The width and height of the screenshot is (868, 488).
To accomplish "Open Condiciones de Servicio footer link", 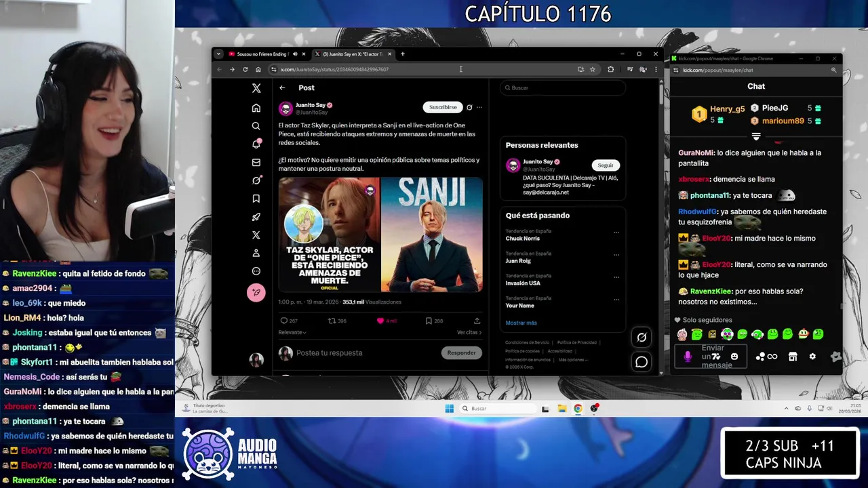I will 527,342.
